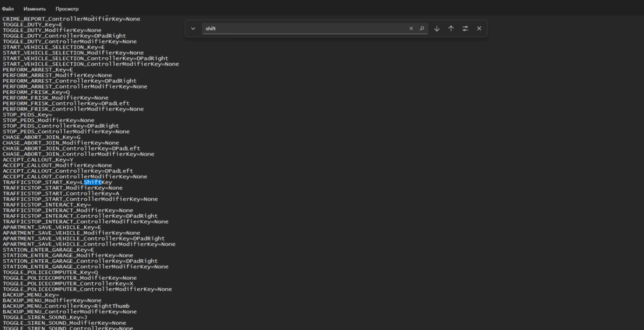Find next match with the down arrow
Image resolution: width=644 pixels, height=330 pixels.
coord(437,28)
